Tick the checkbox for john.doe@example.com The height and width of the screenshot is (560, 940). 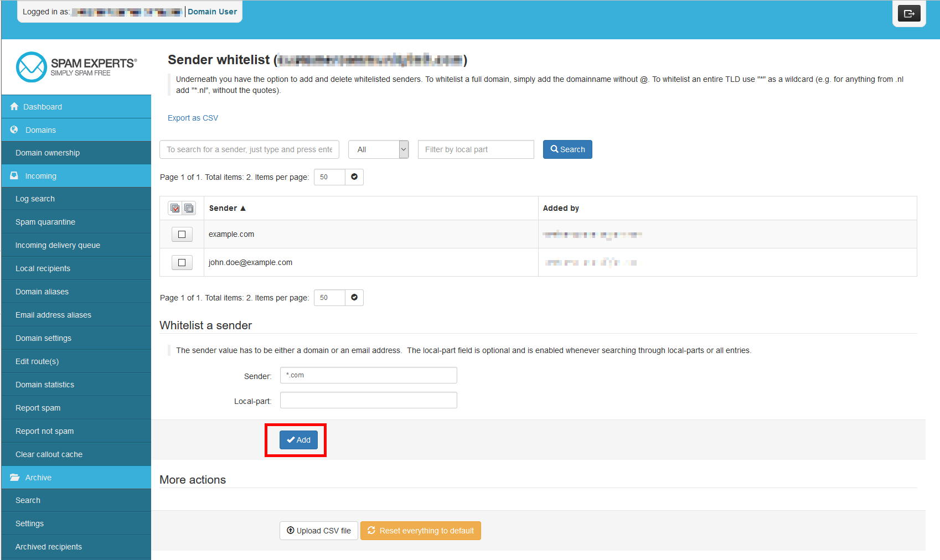click(x=182, y=262)
